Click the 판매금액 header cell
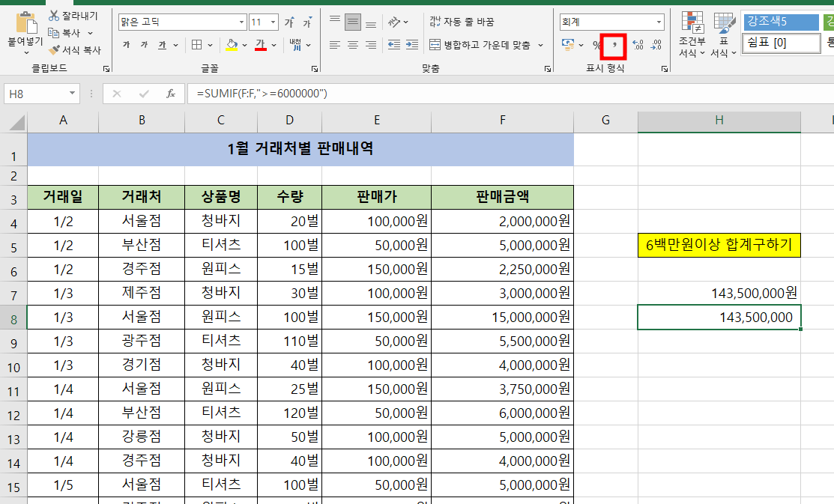Image resolution: width=834 pixels, height=504 pixels. 502,197
